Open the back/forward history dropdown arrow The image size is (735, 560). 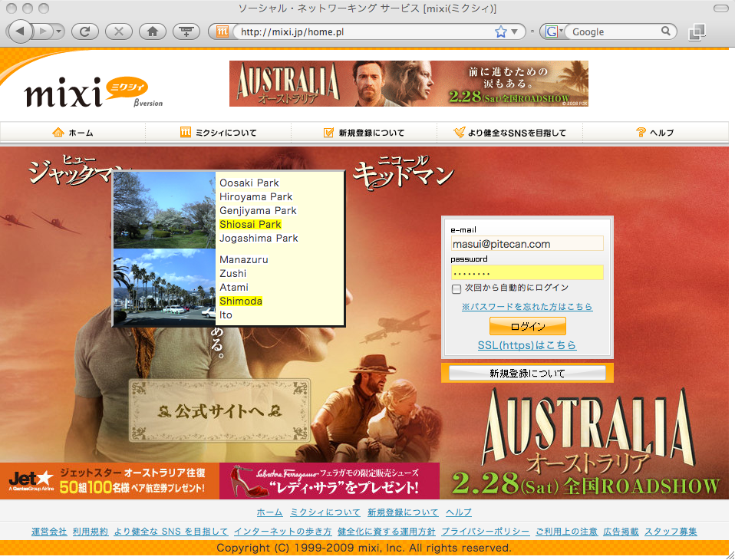[x=58, y=31]
